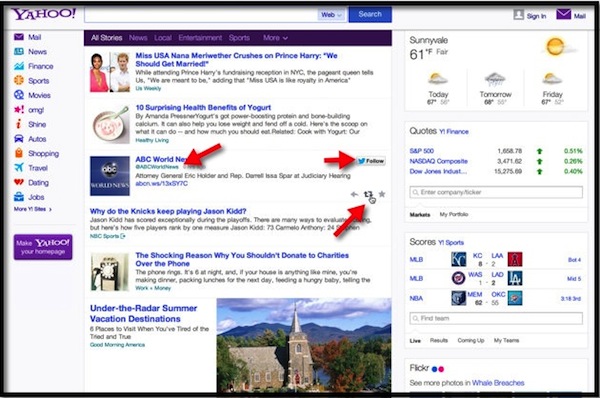Click Make Yahoo! your homepage button
Screen dimensions: 600x398
click(43, 247)
